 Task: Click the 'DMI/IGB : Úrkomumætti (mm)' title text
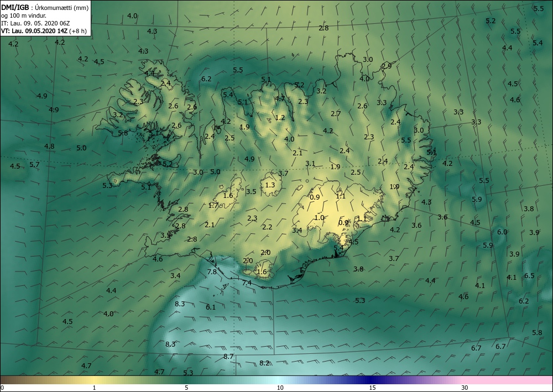(45, 7)
